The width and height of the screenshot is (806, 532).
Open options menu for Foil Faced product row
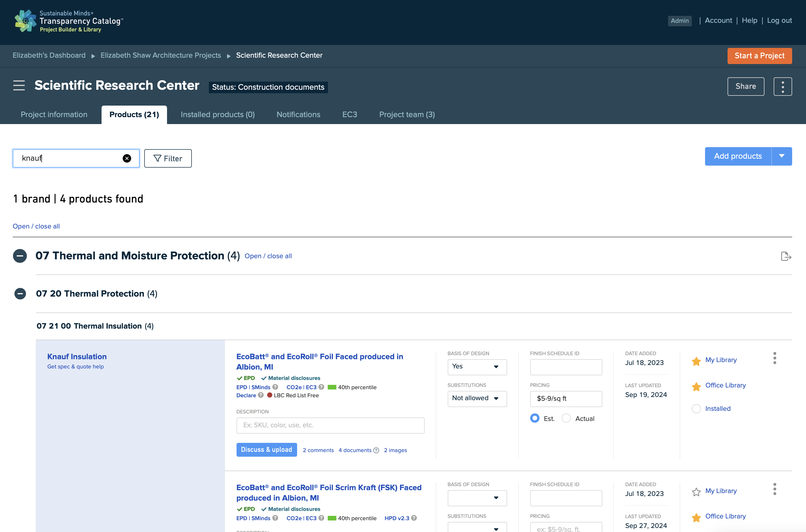[775, 358]
